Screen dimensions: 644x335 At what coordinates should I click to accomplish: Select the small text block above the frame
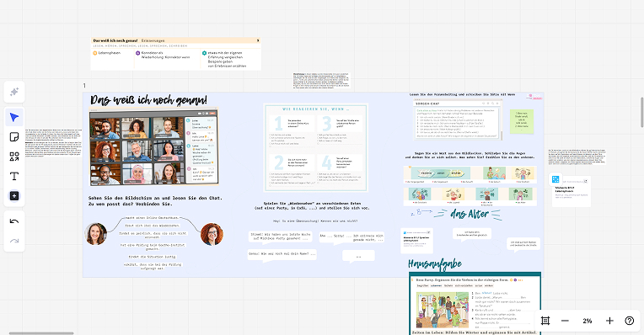pyautogui.click(x=322, y=81)
